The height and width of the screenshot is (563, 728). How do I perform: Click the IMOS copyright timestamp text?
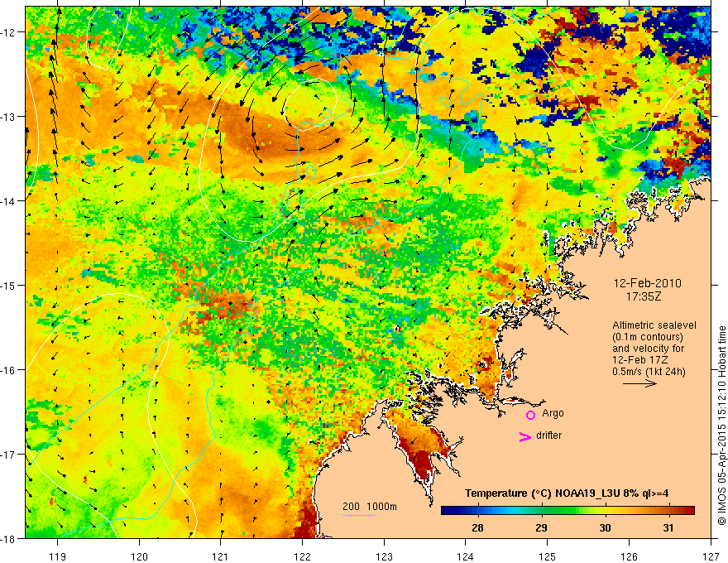pyautogui.click(x=721, y=426)
